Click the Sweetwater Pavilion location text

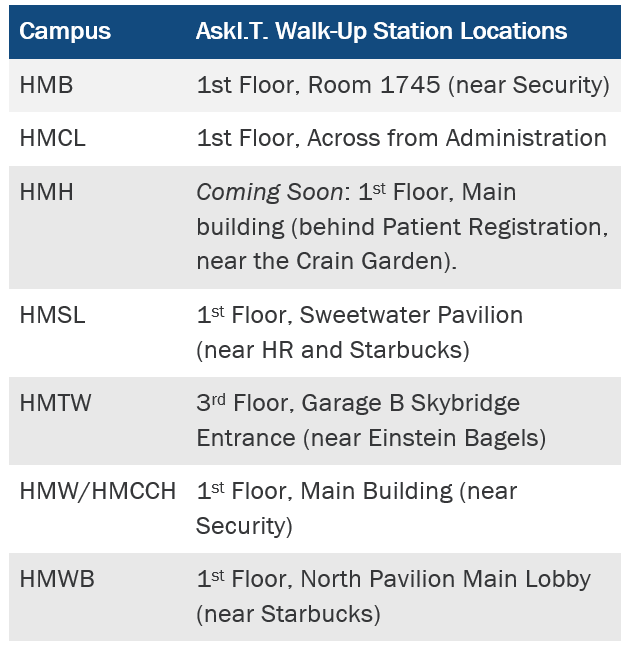[x=410, y=315]
